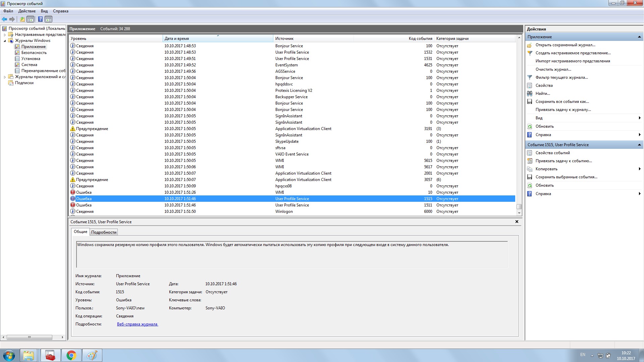Click green refresh icon under Приложение actions
644x362 pixels.
tap(530, 126)
